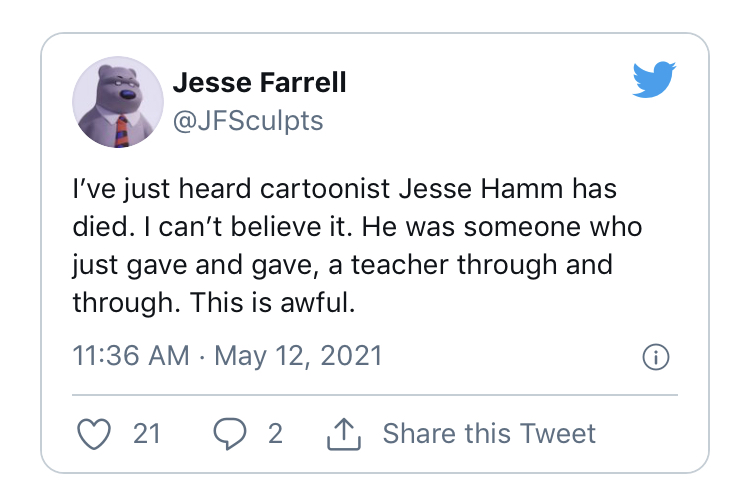Click the like count showing 21

(x=146, y=433)
